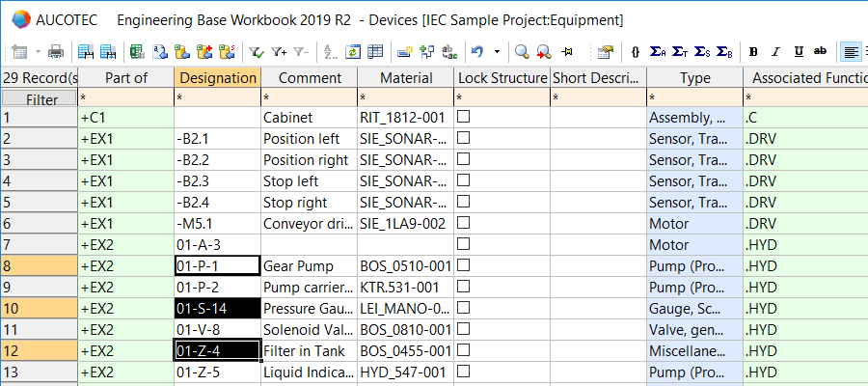
Task: Tick Lock Structure checkbox for Cabinet row
Action: [464, 117]
